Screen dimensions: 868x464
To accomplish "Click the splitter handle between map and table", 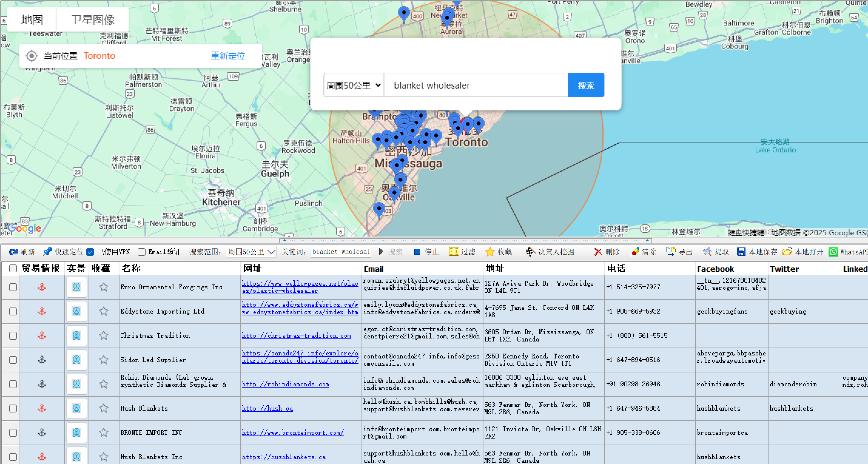I will click(465, 240).
